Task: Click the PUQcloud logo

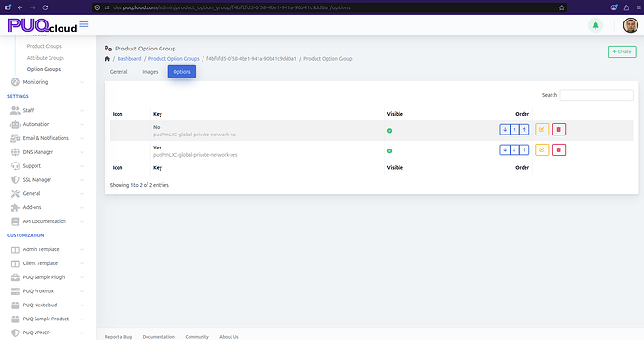Action: click(42, 25)
